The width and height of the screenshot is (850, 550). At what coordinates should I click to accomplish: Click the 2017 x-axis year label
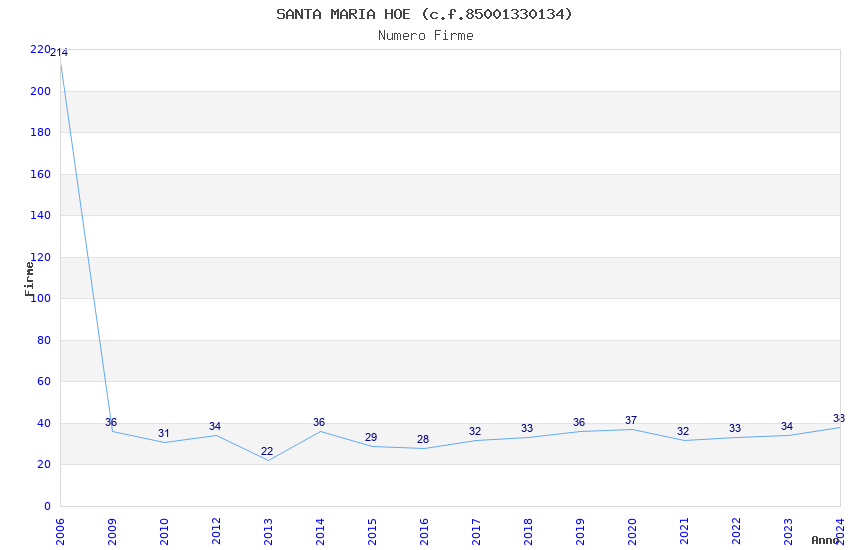(x=476, y=532)
